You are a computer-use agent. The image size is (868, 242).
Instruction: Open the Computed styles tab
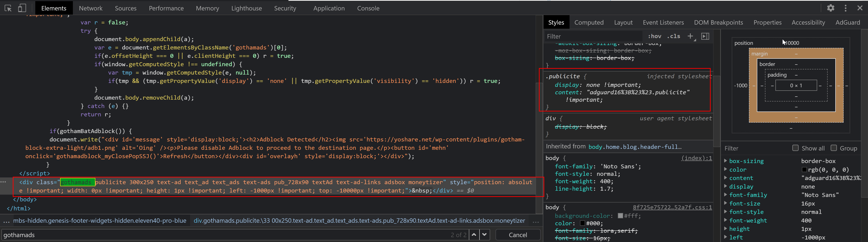[x=589, y=22]
